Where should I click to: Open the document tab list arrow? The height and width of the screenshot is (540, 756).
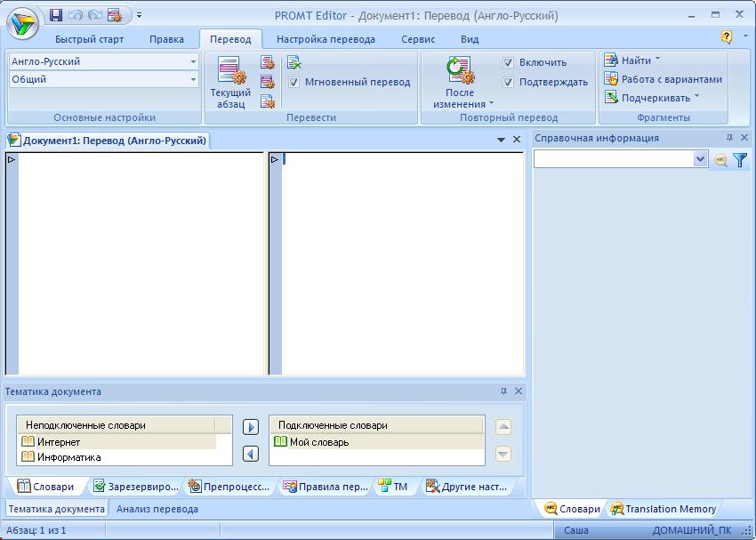pos(501,140)
